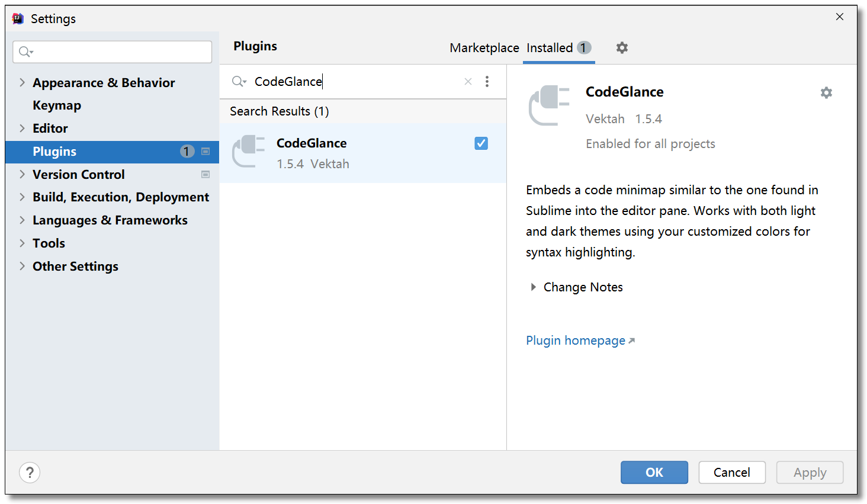The width and height of the screenshot is (867, 504).
Task: Click the project-level icon beside Version Control
Action: tap(205, 175)
